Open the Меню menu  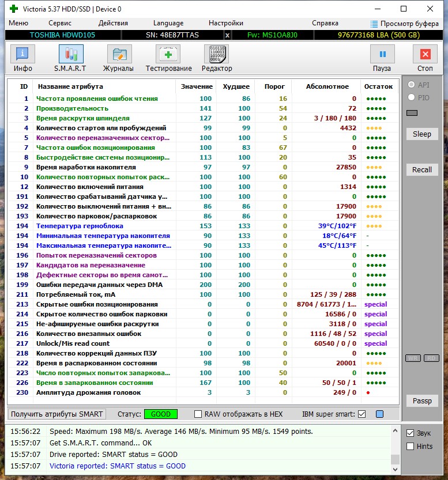[18, 23]
